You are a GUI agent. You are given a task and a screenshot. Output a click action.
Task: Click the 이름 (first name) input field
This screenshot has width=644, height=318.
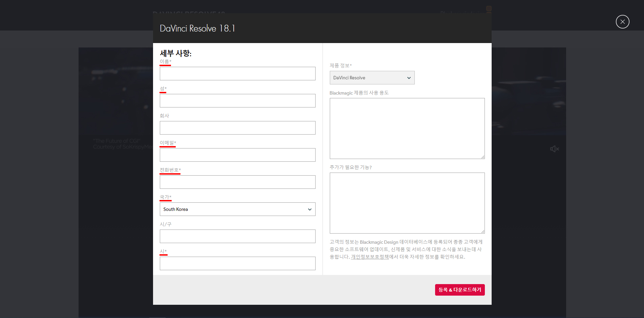point(237,74)
